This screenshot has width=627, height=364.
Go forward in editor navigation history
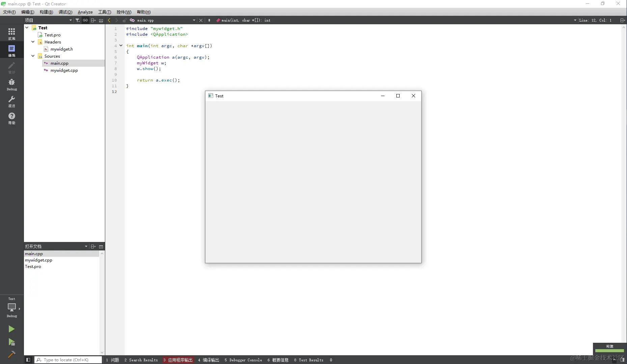click(x=116, y=20)
